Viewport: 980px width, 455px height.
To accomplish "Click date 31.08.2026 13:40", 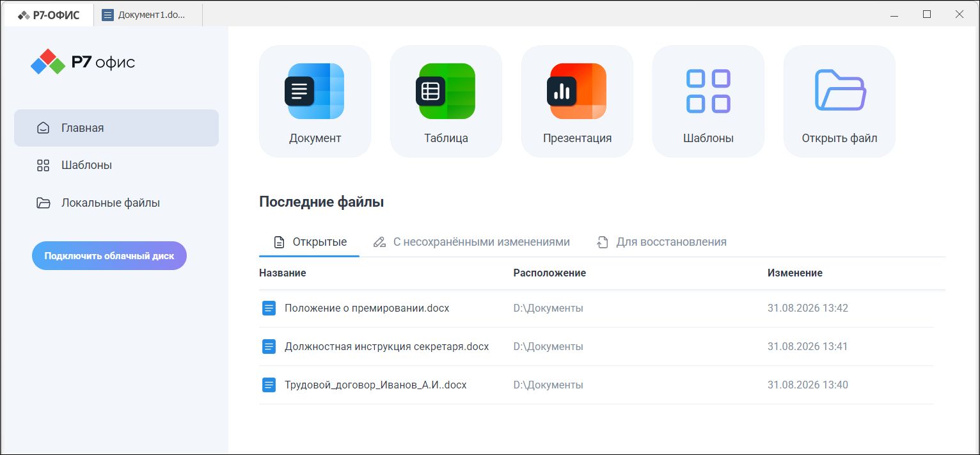I will click(808, 385).
